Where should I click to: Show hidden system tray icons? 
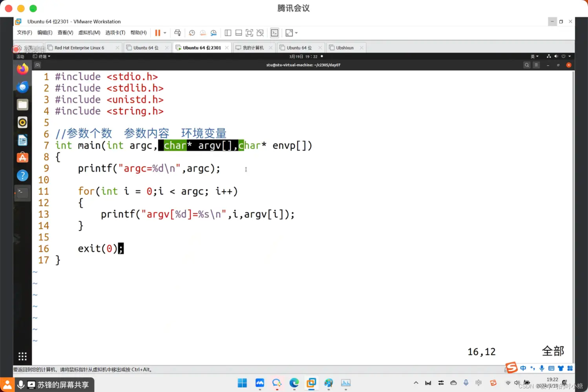[x=416, y=383]
